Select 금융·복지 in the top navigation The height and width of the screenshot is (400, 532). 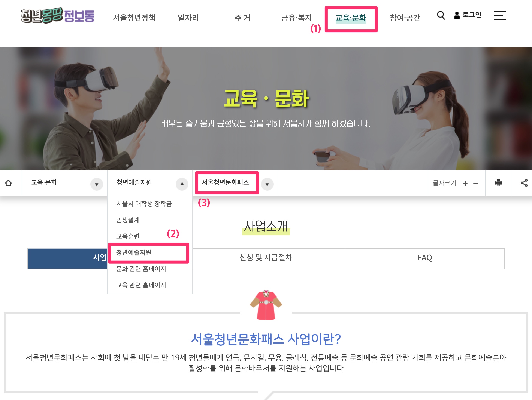pos(297,18)
